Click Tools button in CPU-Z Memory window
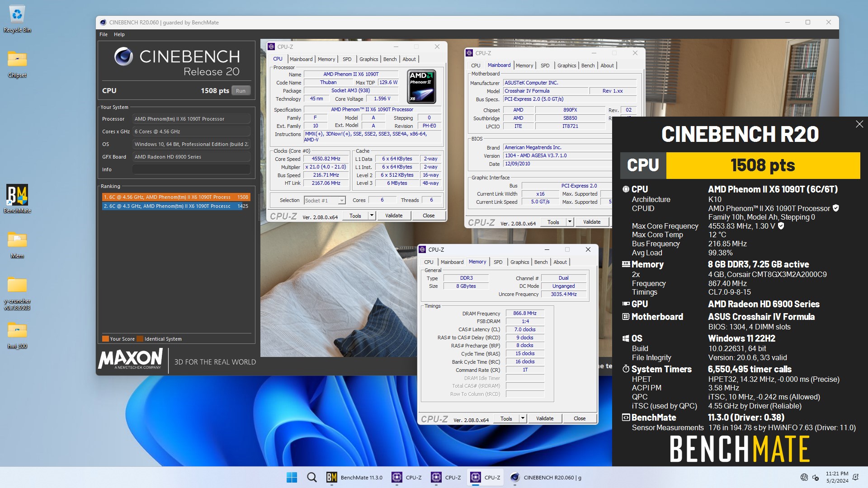Viewport: 868px width, 488px height. (506, 418)
